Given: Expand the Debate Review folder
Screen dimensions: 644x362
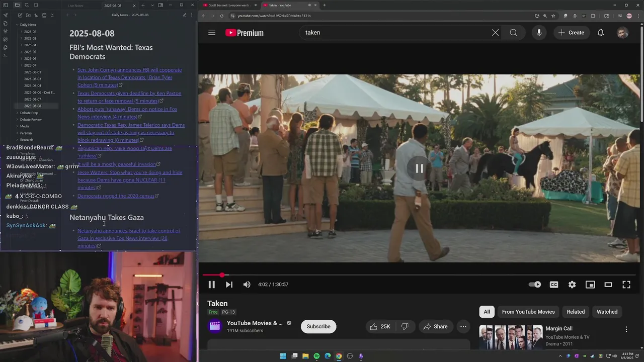Looking at the screenshot, I should click(x=30, y=120).
